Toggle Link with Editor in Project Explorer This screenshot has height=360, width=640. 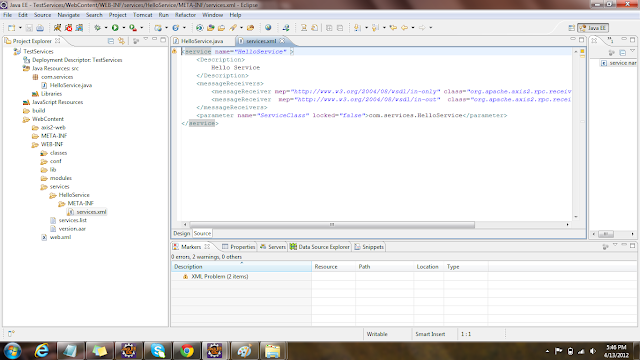click(x=121, y=41)
